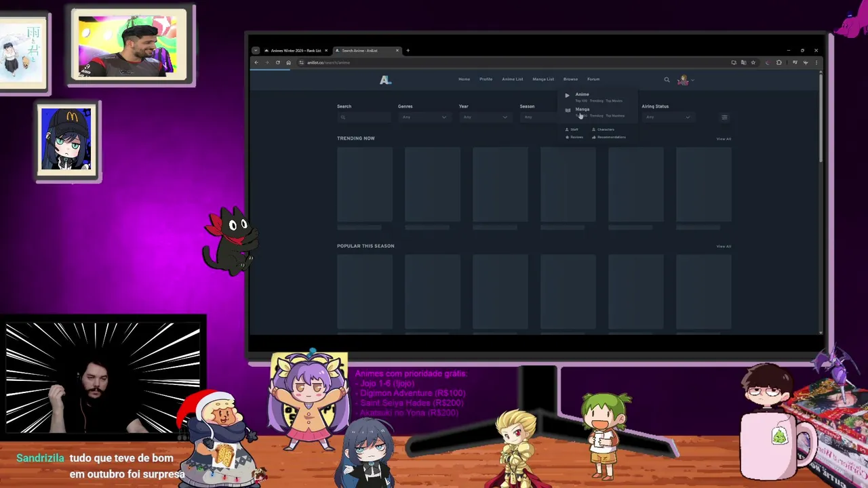Open Top Movies in the Browse menu
Viewport: 868px width, 488px height.
coord(614,101)
